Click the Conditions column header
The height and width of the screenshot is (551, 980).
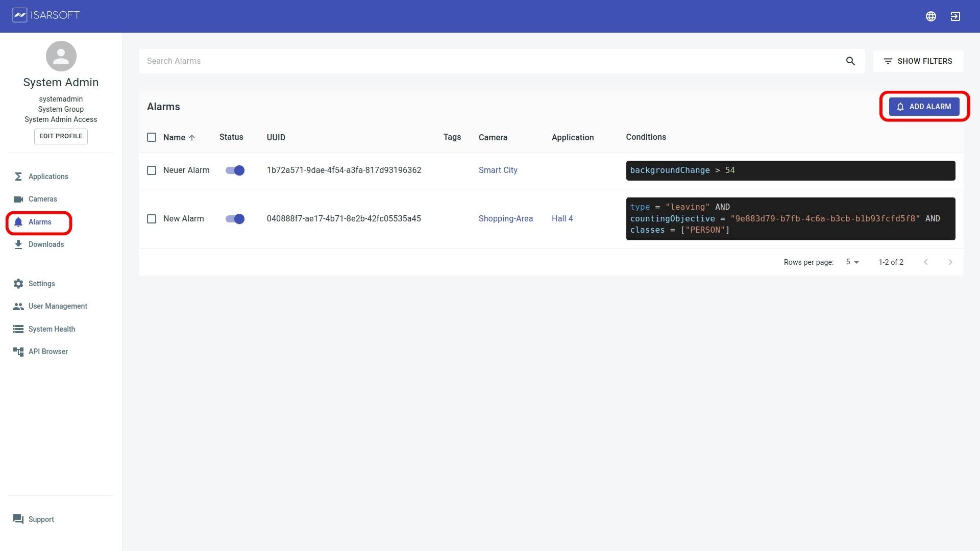(x=646, y=137)
